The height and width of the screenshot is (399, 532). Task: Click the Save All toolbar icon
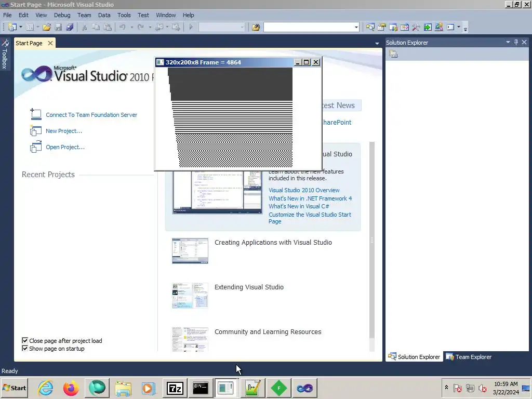(70, 27)
